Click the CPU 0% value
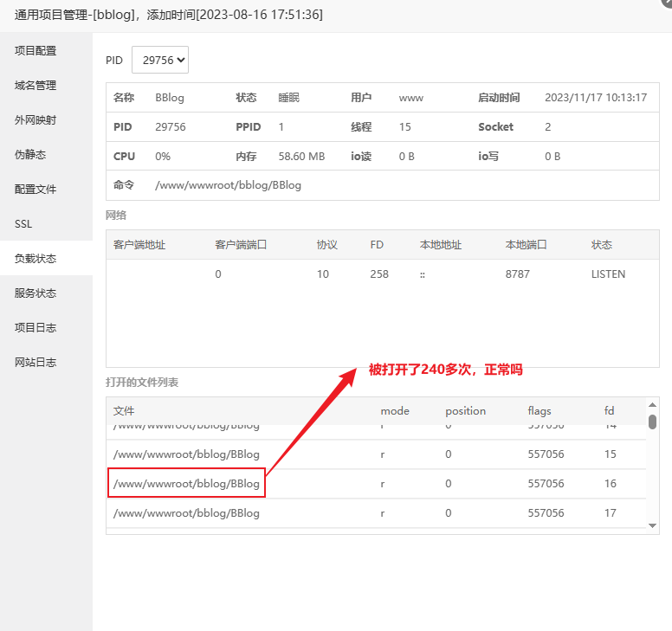Viewport: 672px width, 631px height. pyautogui.click(x=163, y=157)
